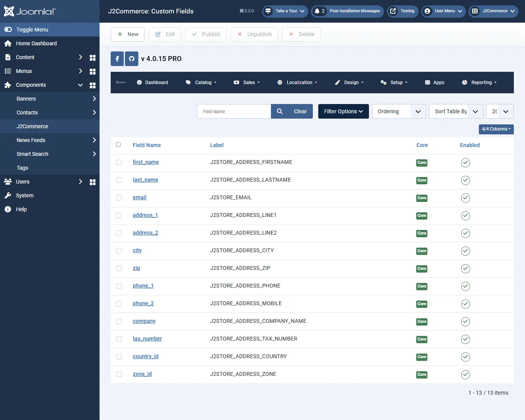Toggle enabled status for address_1
The image size is (525, 420).
(465, 216)
